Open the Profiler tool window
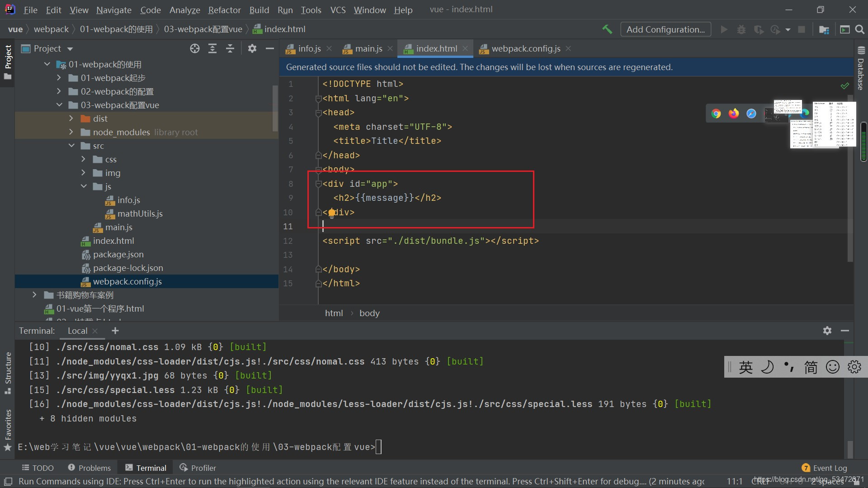This screenshot has width=868, height=488. pyautogui.click(x=198, y=468)
